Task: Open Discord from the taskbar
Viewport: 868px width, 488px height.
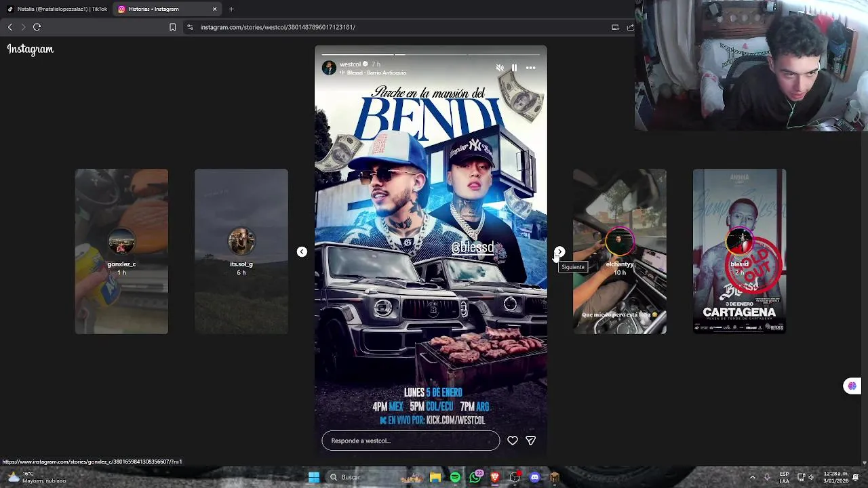Action: [x=534, y=477]
